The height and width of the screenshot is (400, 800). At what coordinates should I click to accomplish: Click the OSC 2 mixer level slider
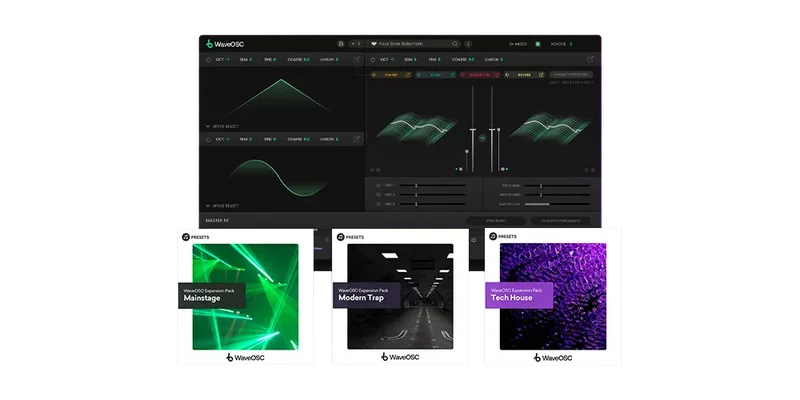[433, 195]
